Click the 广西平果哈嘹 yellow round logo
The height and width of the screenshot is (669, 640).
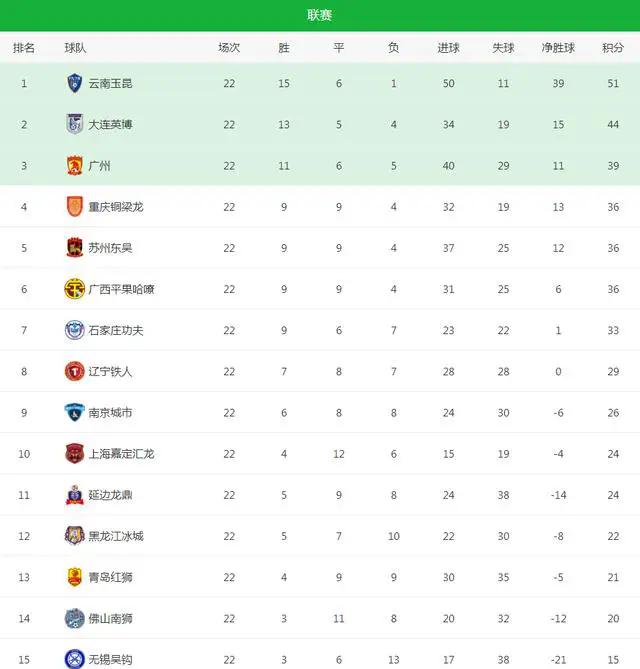(75, 289)
